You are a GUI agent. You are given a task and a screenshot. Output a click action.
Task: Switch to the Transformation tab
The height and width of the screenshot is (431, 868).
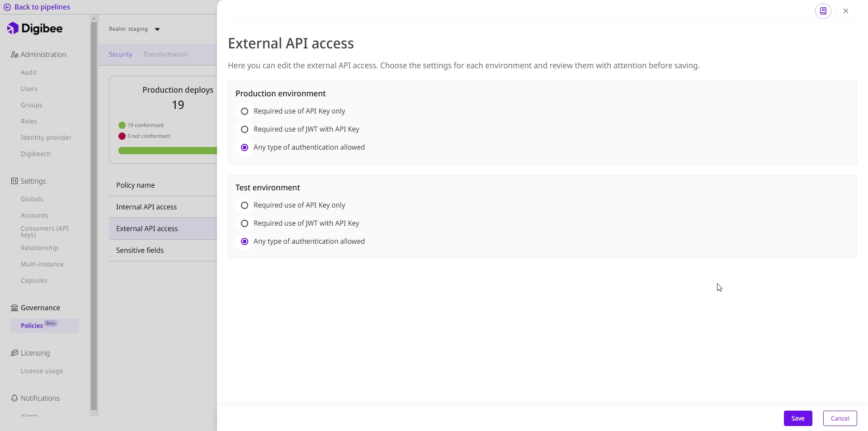point(165,54)
